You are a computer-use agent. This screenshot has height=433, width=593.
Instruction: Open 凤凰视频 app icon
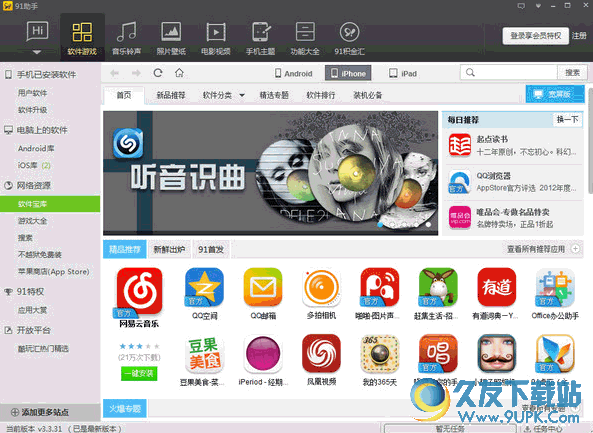point(321,354)
